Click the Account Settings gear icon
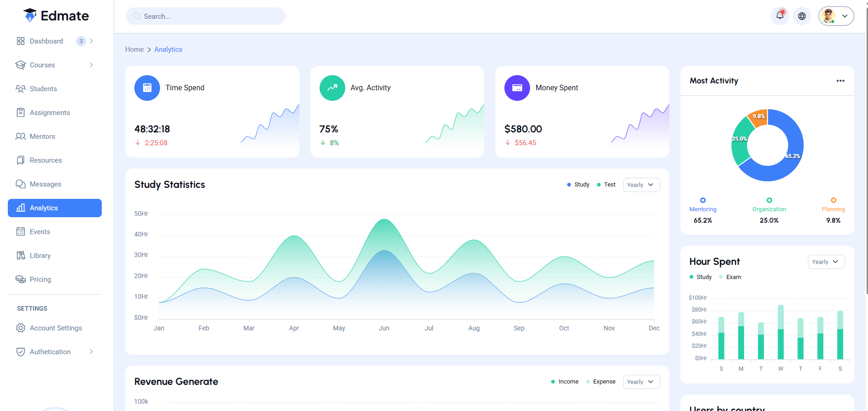 click(x=21, y=328)
